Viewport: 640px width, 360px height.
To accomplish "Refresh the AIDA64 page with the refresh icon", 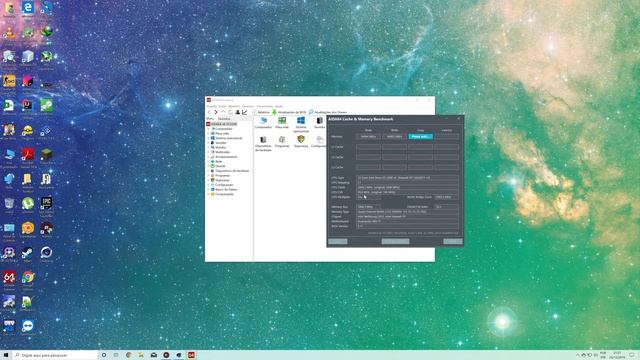I will [230, 112].
